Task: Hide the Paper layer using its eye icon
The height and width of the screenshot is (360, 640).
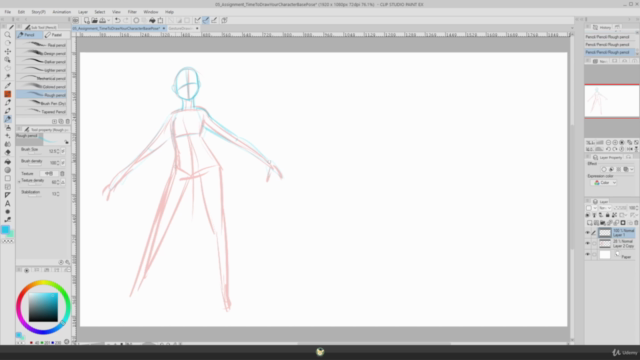Action: click(x=588, y=255)
